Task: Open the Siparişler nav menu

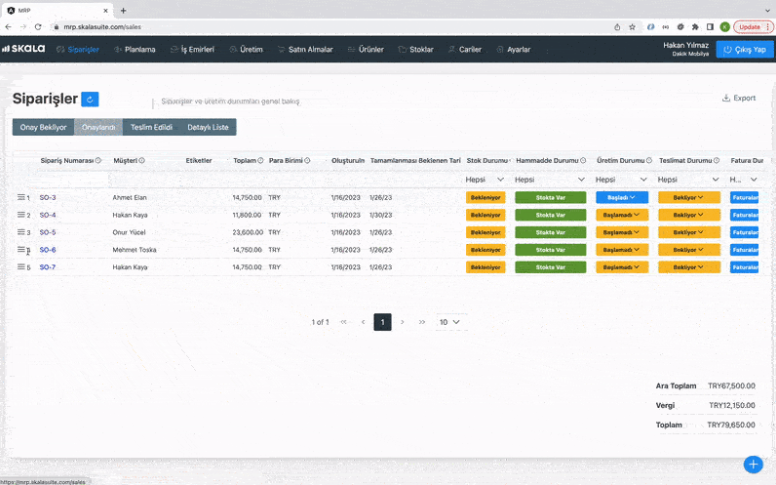Action: [x=78, y=49]
